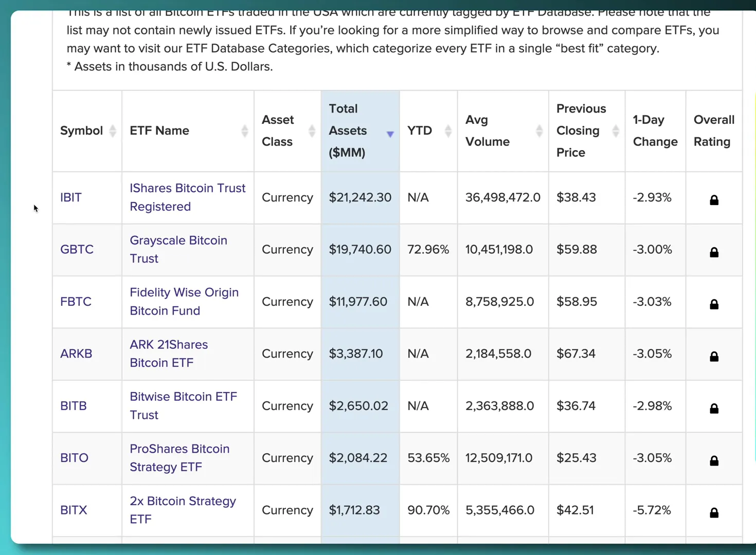Click the lock icon in the FBTC row
756x555 pixels.
[x=714, y=304]
